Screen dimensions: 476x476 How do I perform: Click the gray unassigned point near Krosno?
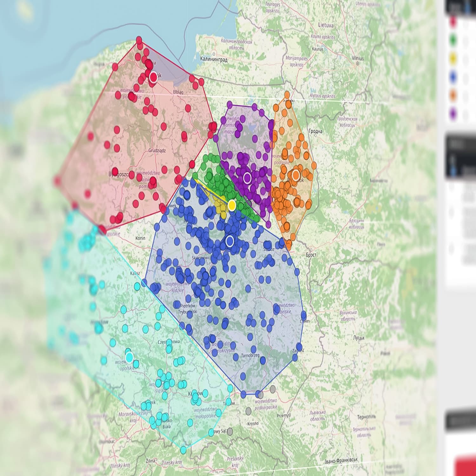[248, 411]
